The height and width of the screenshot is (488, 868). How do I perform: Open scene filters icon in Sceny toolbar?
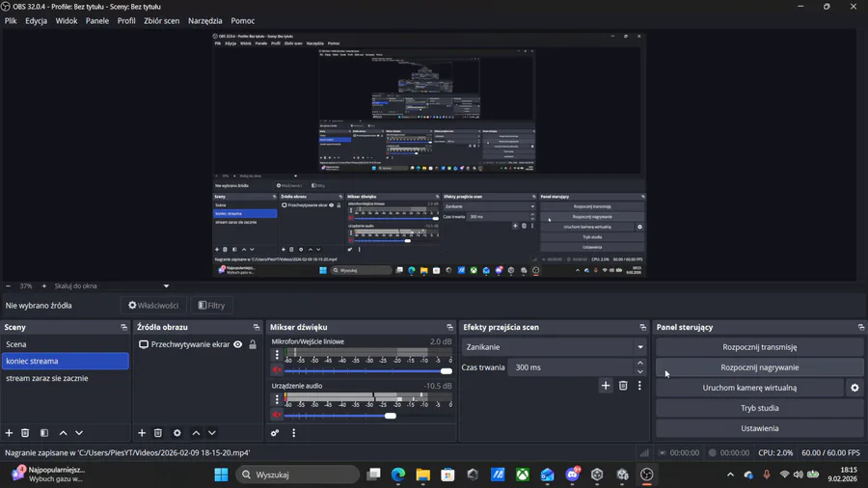44,433
